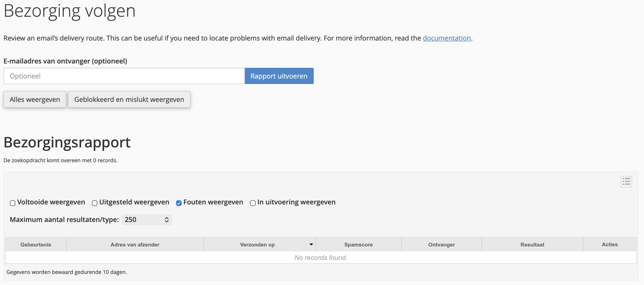Viewport: 644px width, 285px height.
Task: Click the Bezorgingsrapport section heading
Action: click(67, 142)
